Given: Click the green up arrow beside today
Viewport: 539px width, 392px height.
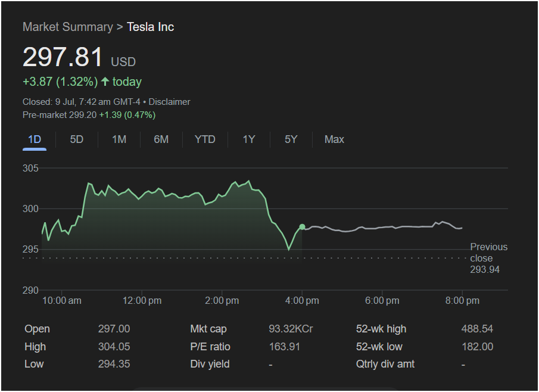Looking at the screenshot, I should (x=105, y=82).
